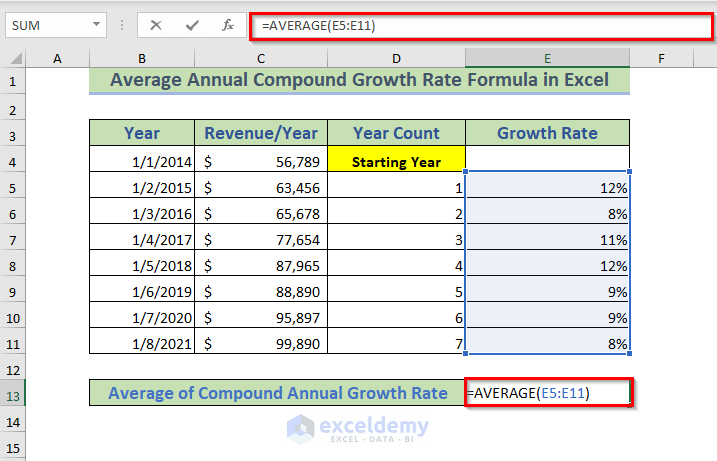Select column F header

[x=661, y=59]
